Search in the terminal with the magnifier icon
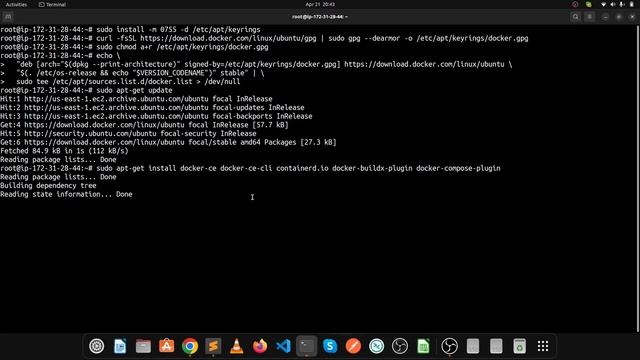Viewport: 640px width, 360px height. coord(576,17)
